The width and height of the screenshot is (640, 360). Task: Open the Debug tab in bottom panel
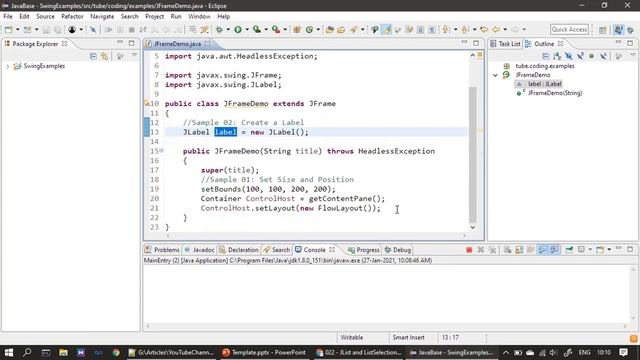coord(398,250)
